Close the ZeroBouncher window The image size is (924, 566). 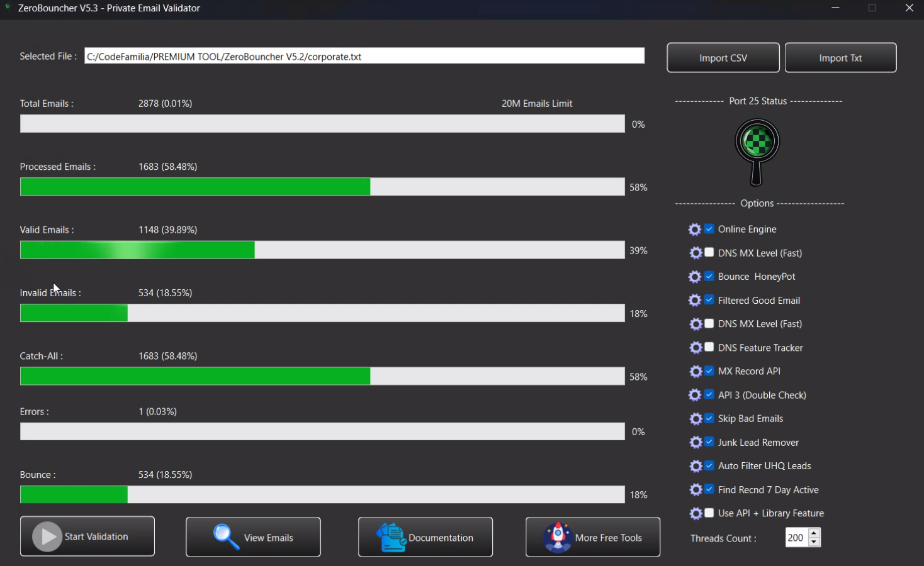point(909,8)
